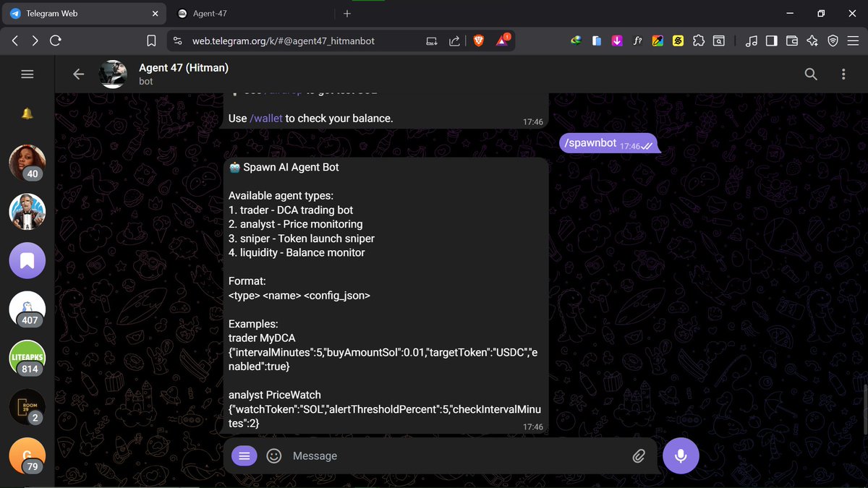Open the media control music note
This screenshot has width=868, height=488.
coord(751,41)
